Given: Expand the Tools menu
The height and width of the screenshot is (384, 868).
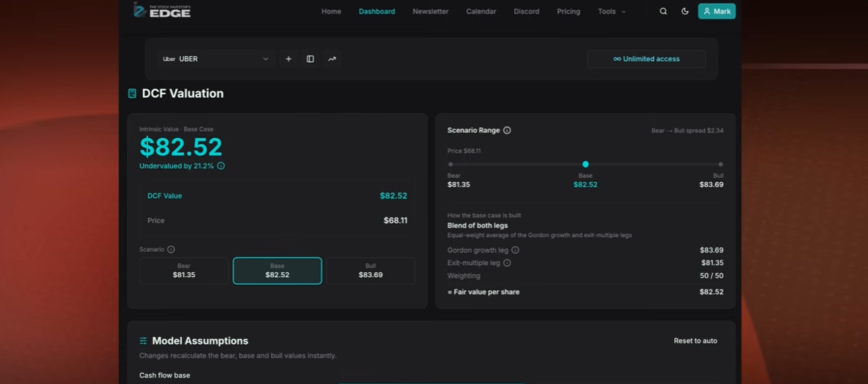Looking at the screenshot, I should (611, 11).
